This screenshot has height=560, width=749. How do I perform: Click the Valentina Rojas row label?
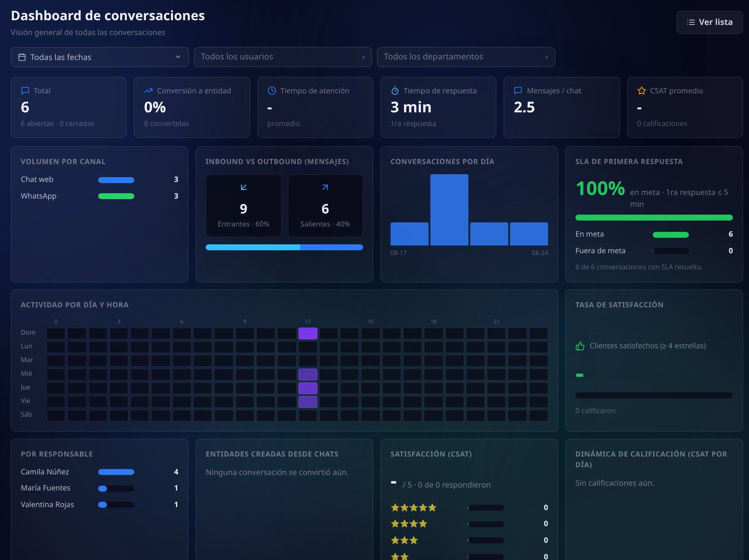pyautogui.click(x=47, y=504)
